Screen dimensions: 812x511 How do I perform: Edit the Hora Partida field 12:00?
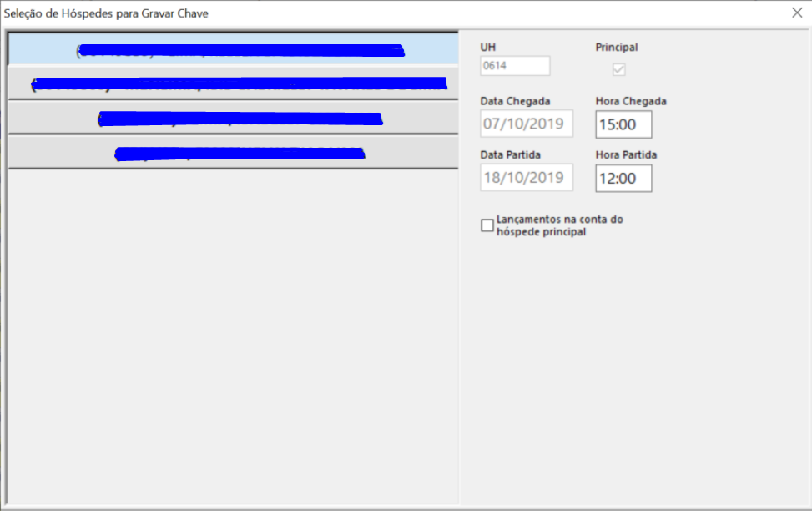(623, 179)
